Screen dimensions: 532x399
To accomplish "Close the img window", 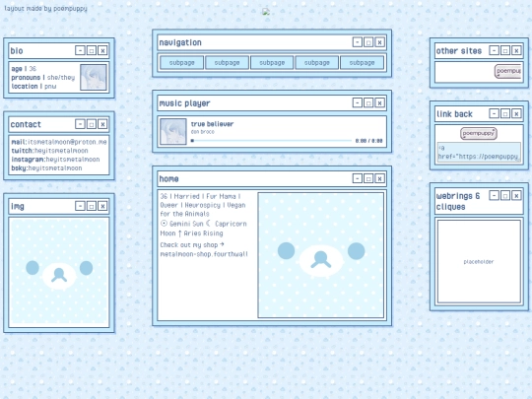I will (x=102, y=206).
